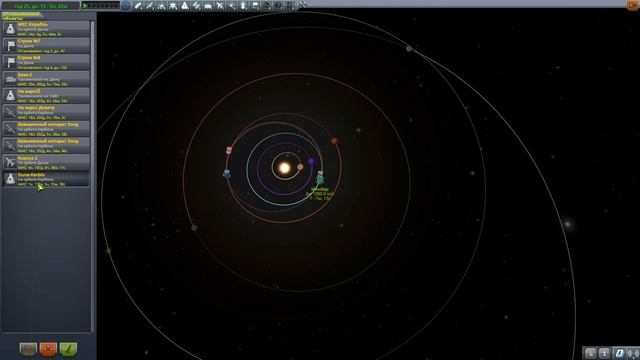Image resolution: width=640 pixels, height=360 pixels.
Task: Click the game date and time display
Action: point(41,6)
